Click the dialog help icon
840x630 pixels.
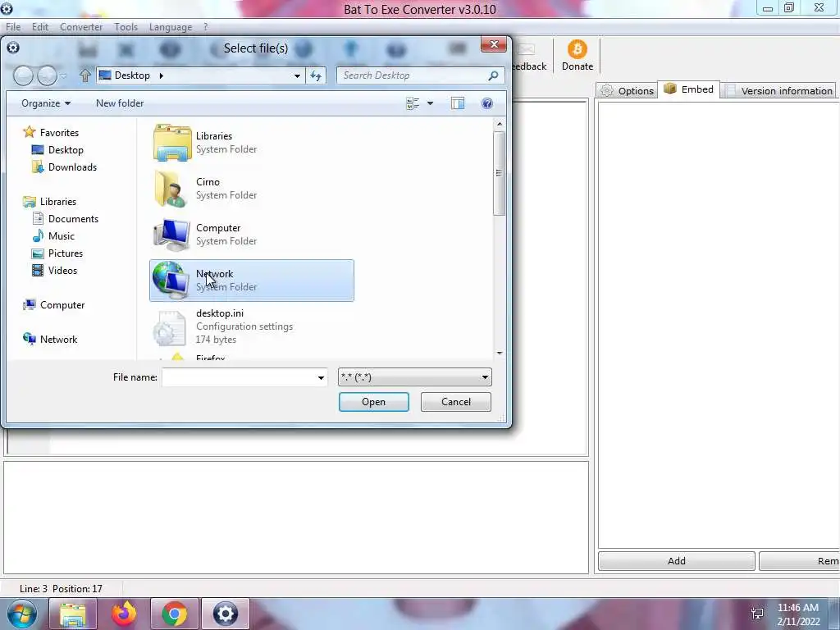tap(487, 103)
